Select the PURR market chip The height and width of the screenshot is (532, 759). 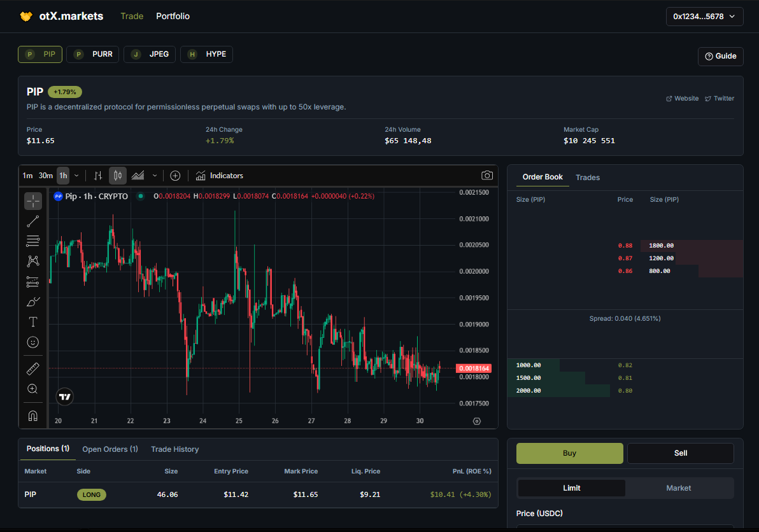pyautogui.click(x=92, y=54)
